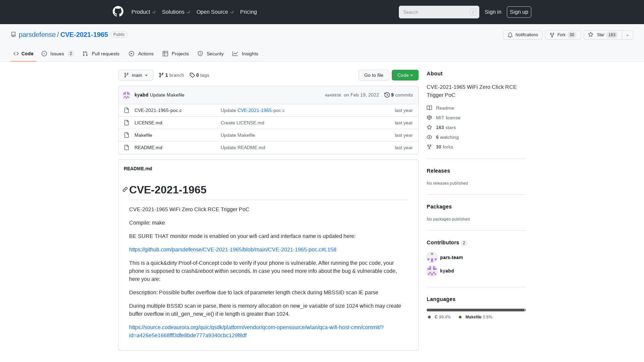Click the Sign up button
Image resolution: width=644 pixels, height=362 pixels.
tap(519, 12)
